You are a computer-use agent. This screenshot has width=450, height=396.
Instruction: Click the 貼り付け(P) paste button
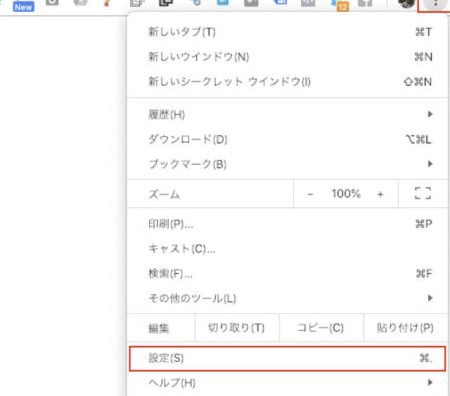click(x=405, y=328)
